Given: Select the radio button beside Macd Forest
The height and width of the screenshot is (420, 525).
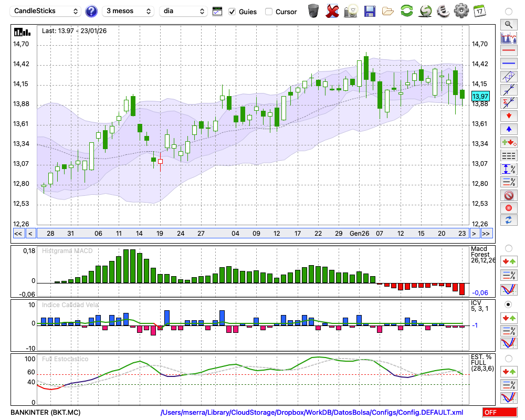Looking at the screenshot, I should coord(508,248).
